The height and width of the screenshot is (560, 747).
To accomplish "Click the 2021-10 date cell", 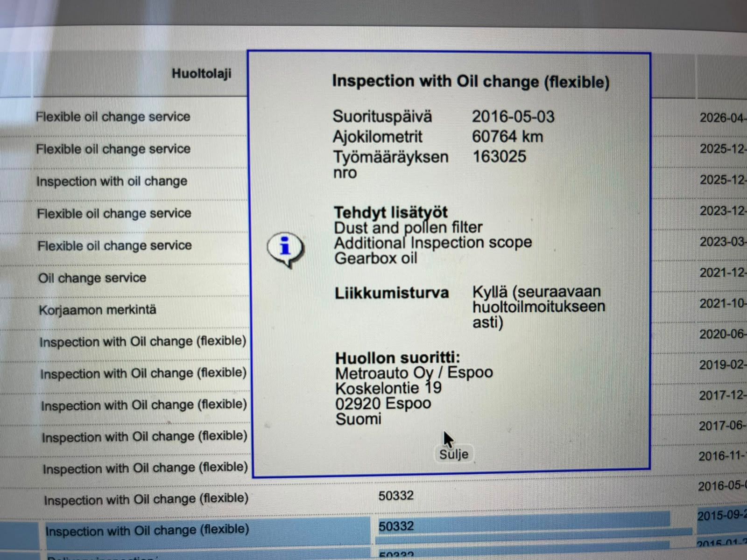I will click(x=723, y=303).
